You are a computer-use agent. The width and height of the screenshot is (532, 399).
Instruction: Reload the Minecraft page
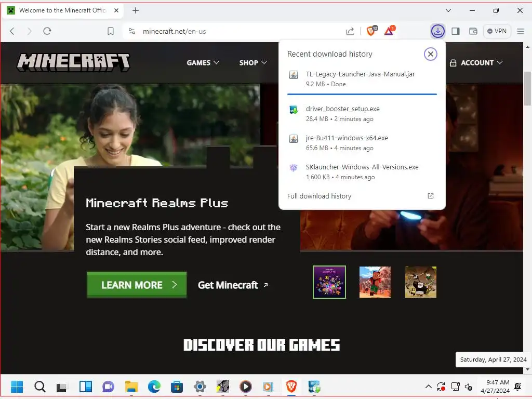47,31
